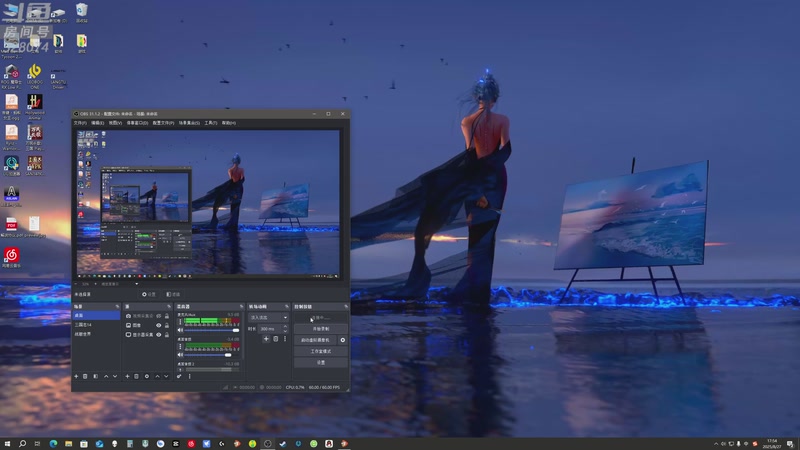Open source Properties button in source toolbar

pyautogui.click(x=149, y=294)
